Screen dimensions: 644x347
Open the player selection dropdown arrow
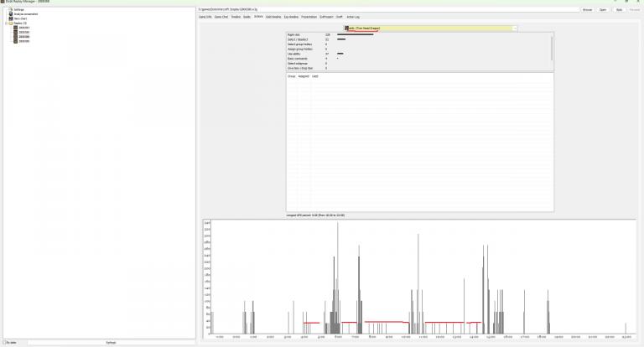[515, 28]
